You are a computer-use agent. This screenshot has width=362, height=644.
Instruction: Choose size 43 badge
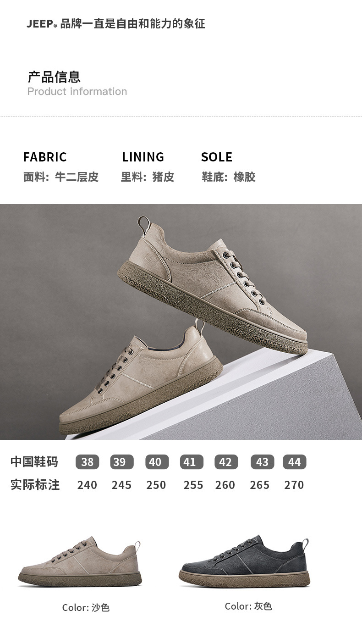[262, 462]
